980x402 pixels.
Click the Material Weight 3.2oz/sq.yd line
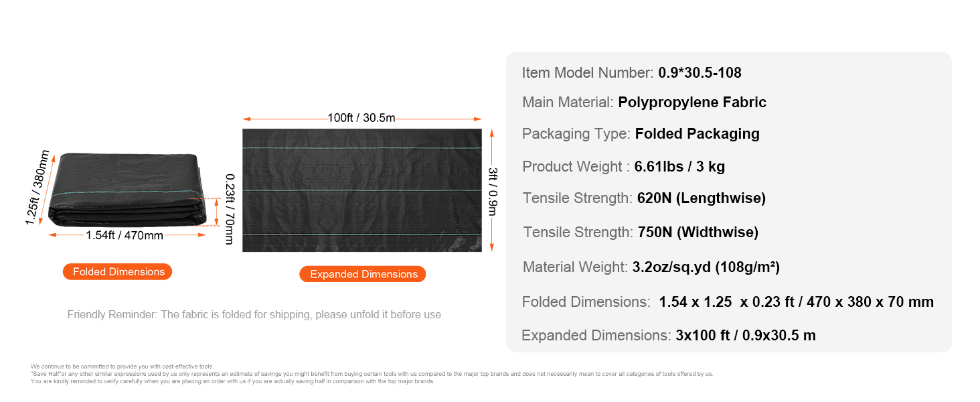pyautogui.click(x=651, y=267)
